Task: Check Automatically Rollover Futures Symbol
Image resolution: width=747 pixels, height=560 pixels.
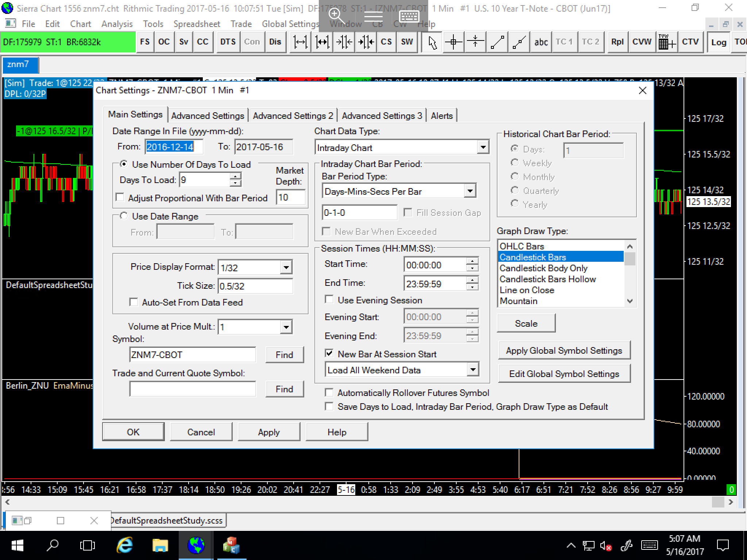Action: [x=329, y=393]
